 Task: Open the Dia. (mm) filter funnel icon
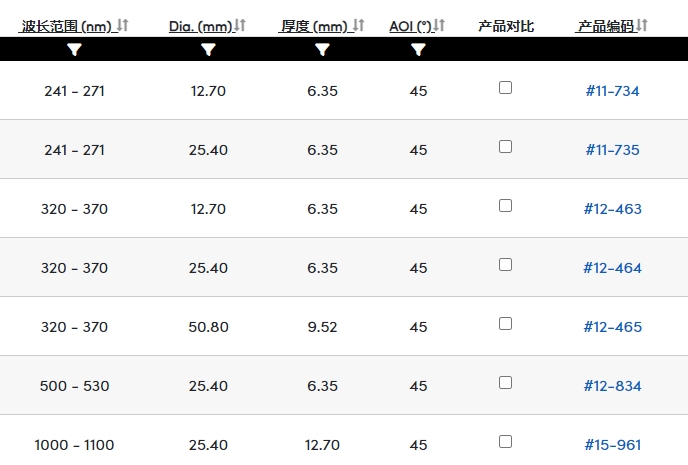pyautogui.click(x=208, y=50)
